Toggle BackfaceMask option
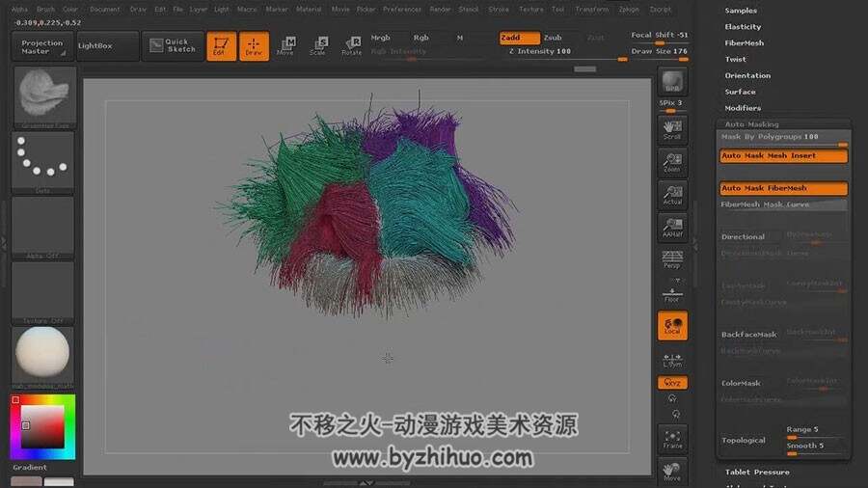868x488 pixels. tap(749, 335)
